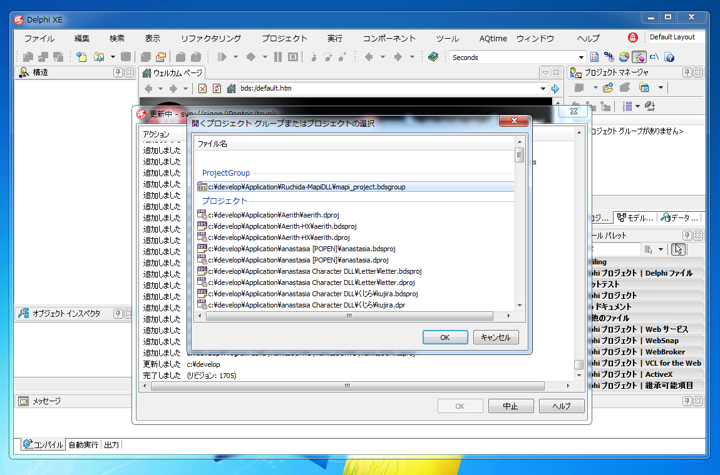This screenshot has width=720, height=475.
Task: Select Aerith-HX\aerith.bdsproj in the list
Action: tap(277, 226)
